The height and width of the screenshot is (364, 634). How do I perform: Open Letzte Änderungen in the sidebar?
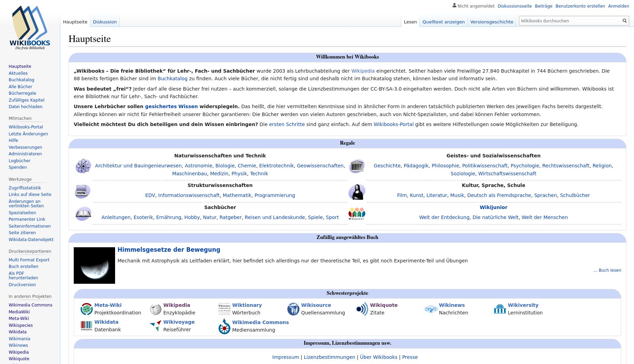tap(28, 134)
